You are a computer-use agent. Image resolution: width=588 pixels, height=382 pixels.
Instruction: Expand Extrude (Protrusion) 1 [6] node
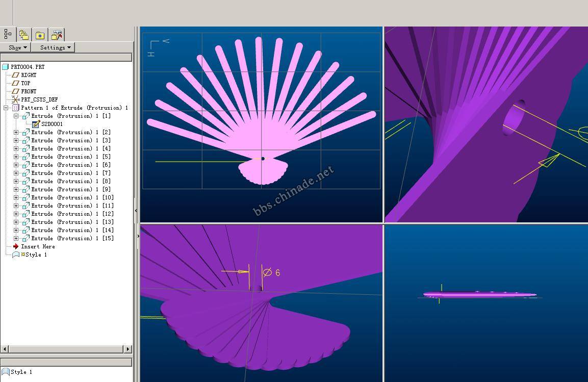coord(16,165)
